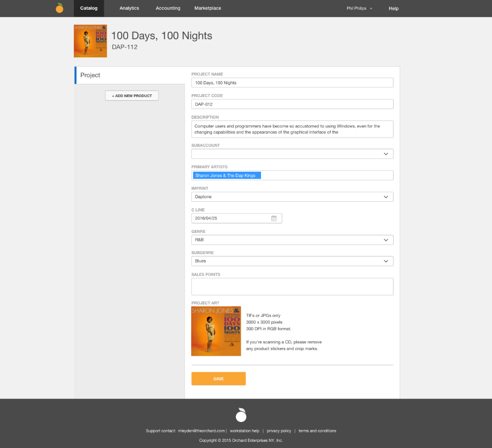This screenshot has width=492, height=448.
Task: Open the calendar picker in C Line
Action: [274, 218]
